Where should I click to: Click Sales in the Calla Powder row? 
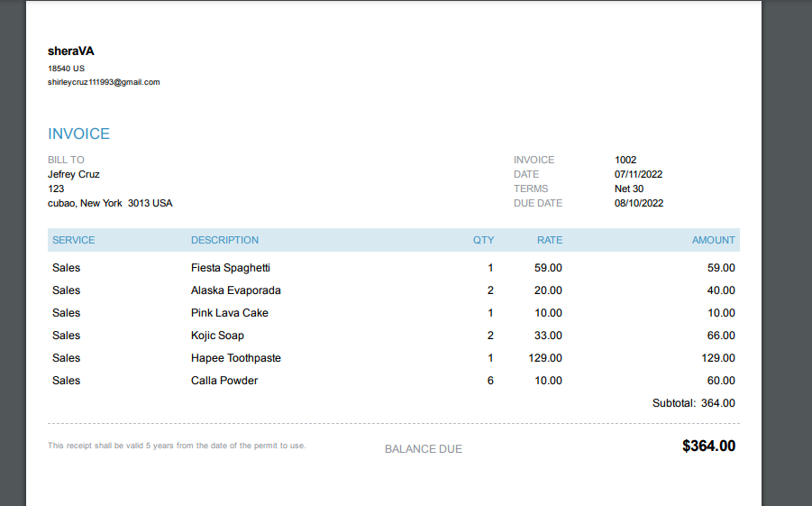[67, 381]
